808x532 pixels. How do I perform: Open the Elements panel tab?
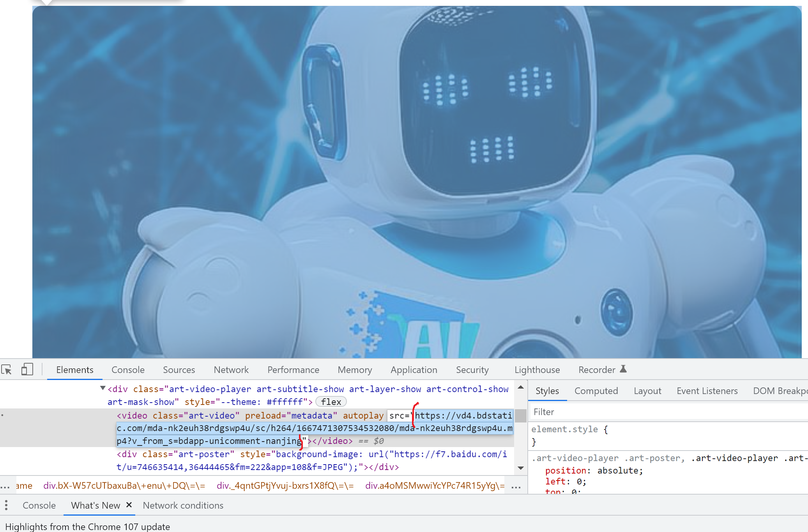point(75,370)
